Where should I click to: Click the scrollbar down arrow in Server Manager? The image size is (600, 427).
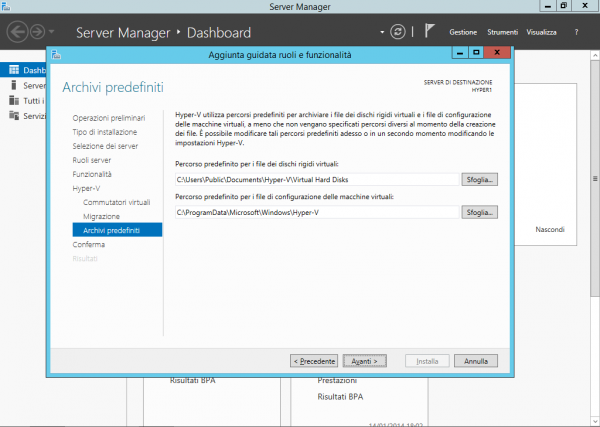[x=595, y=422]
